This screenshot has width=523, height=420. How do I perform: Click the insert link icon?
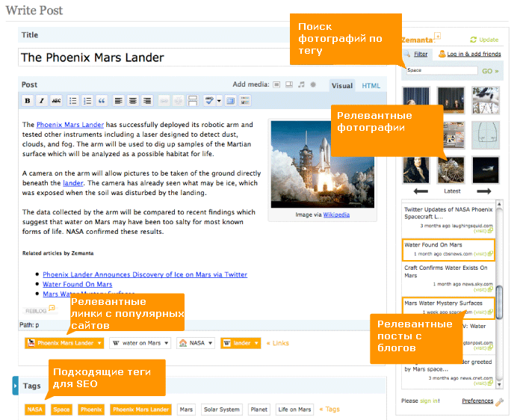pyautogui.click(x=164, y=100)
